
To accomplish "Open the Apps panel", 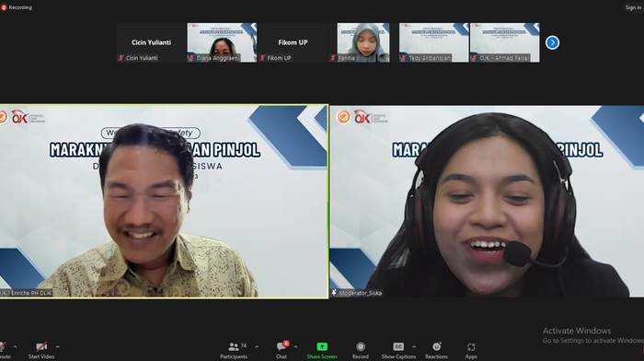I will coord(471,350).
